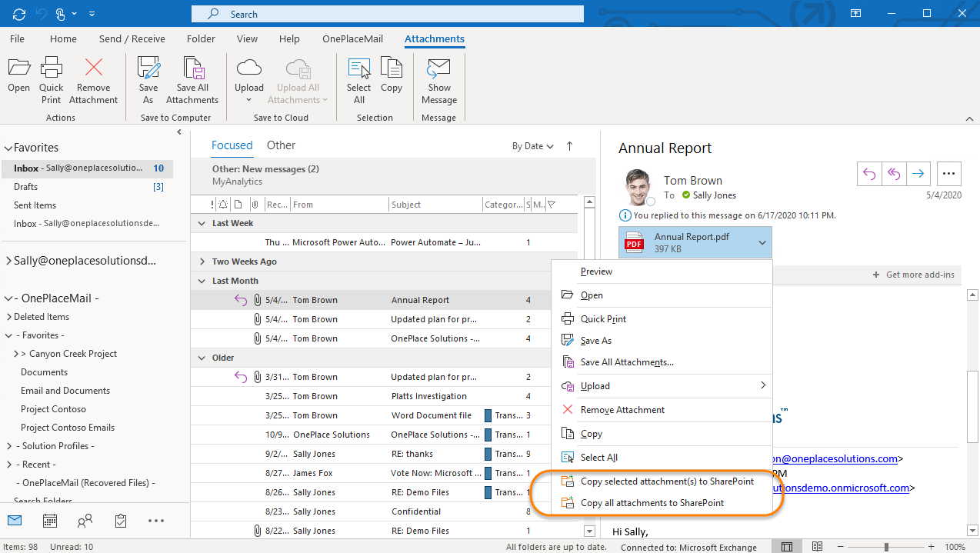This screenshot has width=980, height=553.
Task: Open the OnePlaceMail ribbon tab
Action: 352,39
